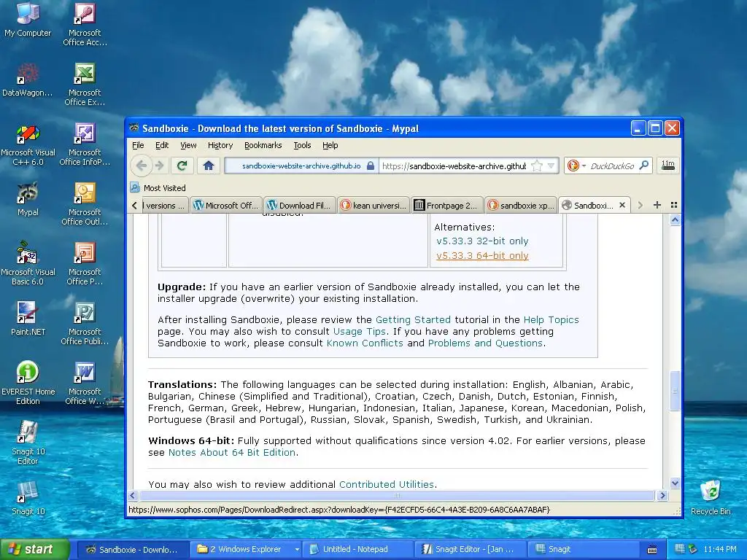The width and height of the screenshot is (747, 560).
Task: Show the list all tabs grid button
Action: 673,205
